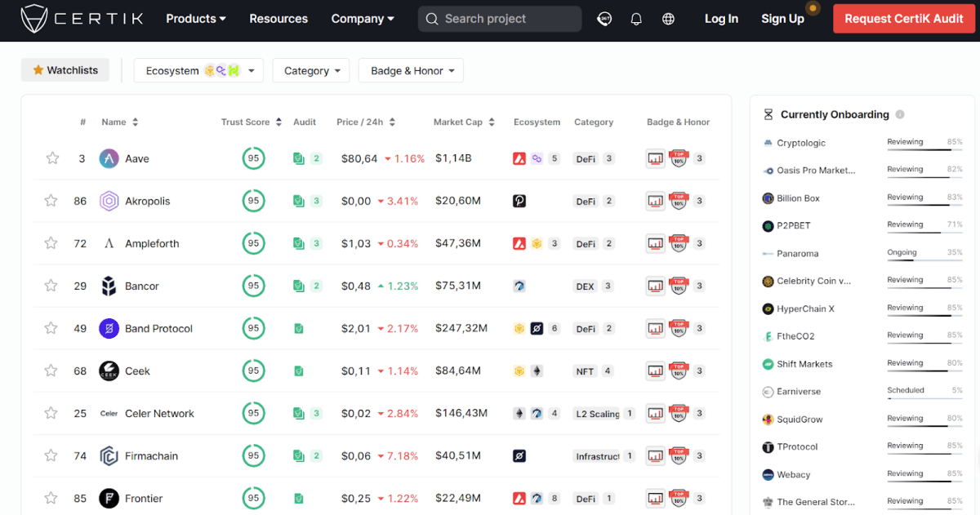Star Frontier to add to watchlist
980x515 pixels.
click(x=51, y=498)
